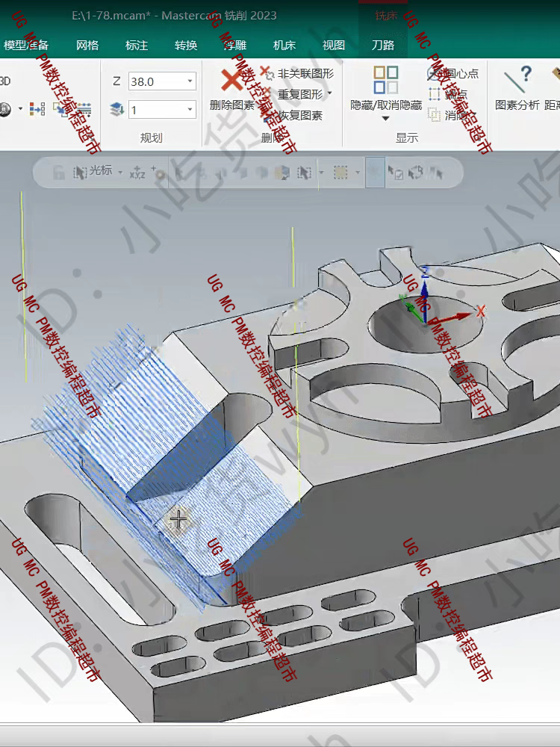
Task: Select the 刀路 tab
Action: 383,46
